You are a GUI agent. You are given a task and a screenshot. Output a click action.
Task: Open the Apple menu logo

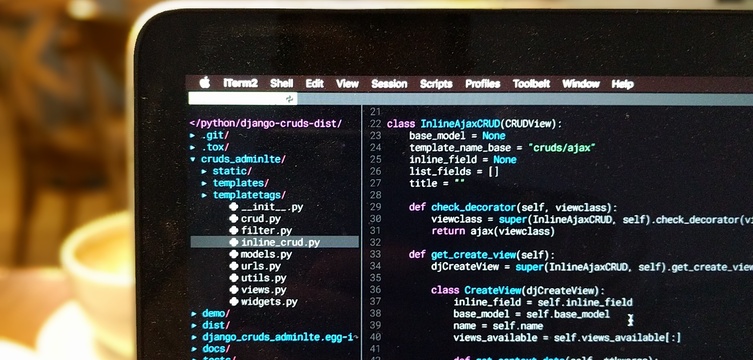pyautogui.click(x=205, y=83)
